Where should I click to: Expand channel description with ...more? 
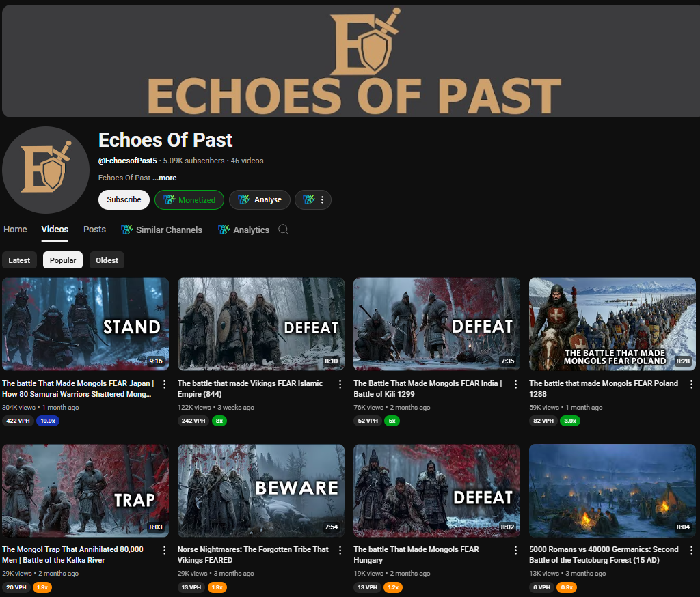(x=164, y=178)
